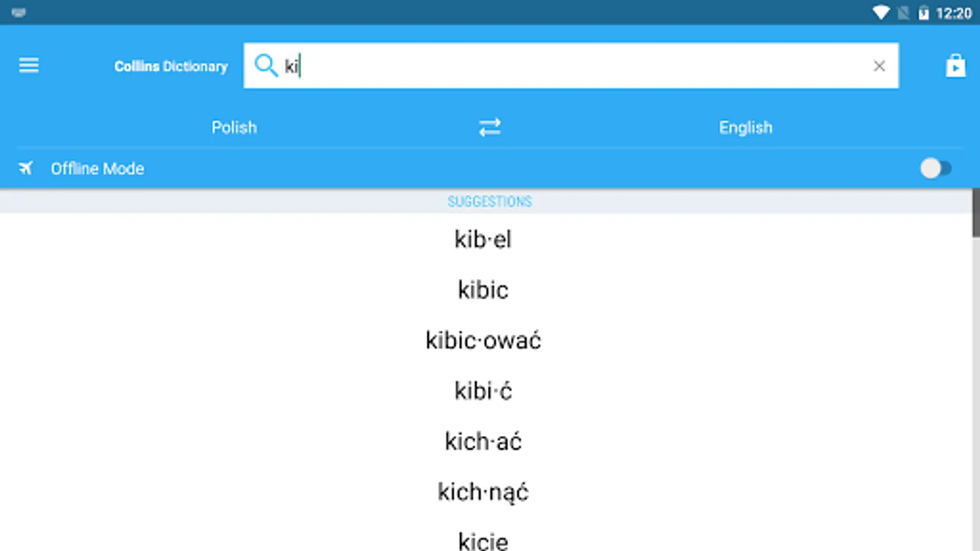Open the hamburger navigation menu
Viewport: 980px width, 551px height.
pyautogui.click(x=29, y=65)
